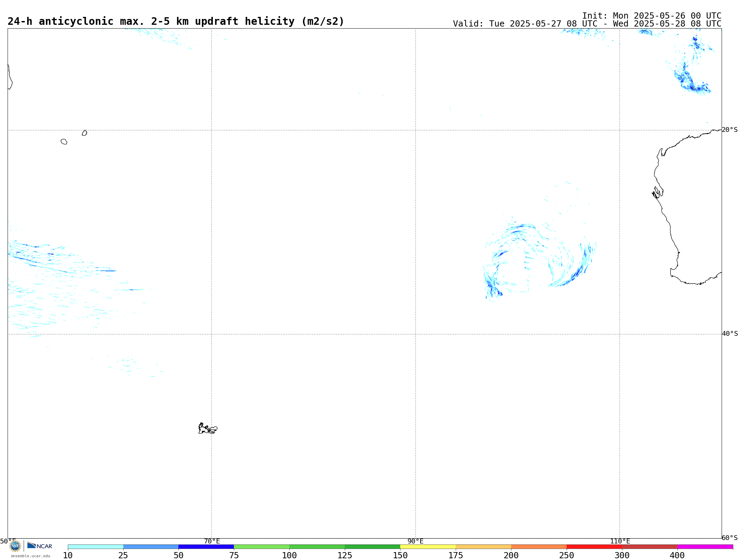Screen dimensions: 744x560
Task: Click the "40°S" latitude label
Action: click(x=730, y=334)
